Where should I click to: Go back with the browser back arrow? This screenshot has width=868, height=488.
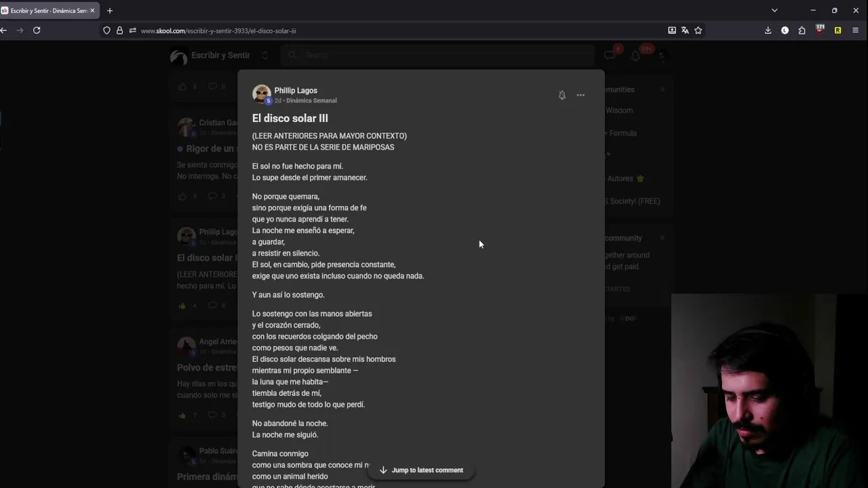4,30
